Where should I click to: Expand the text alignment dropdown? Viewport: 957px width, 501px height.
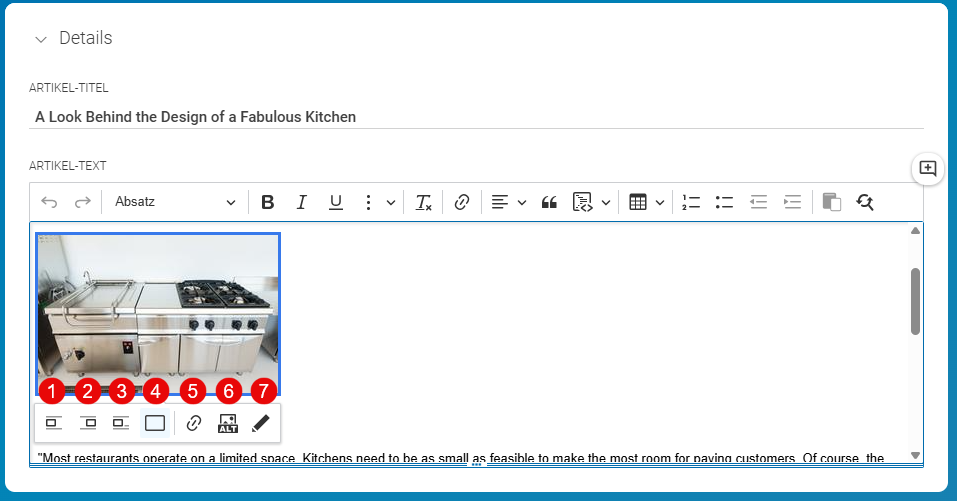click(x=522, y=203)
